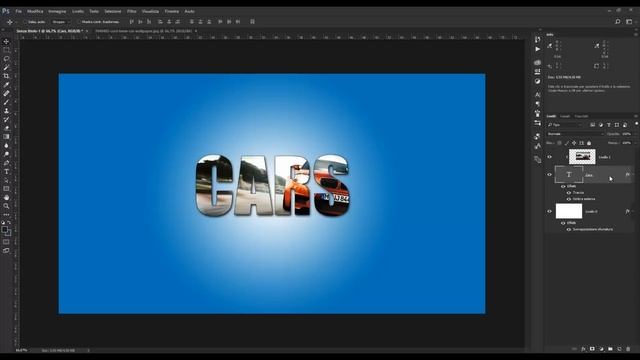This screenshot has height=360, width=640.
Task: Collapse effects arrow on Cars layer
Action: point(633,175)
